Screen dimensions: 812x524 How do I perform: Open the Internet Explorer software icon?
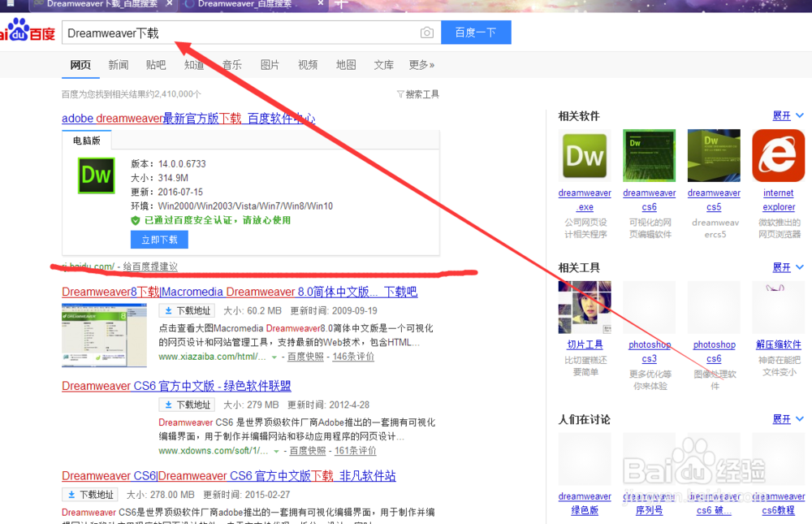pyautogui.click(x=779, y=155)
